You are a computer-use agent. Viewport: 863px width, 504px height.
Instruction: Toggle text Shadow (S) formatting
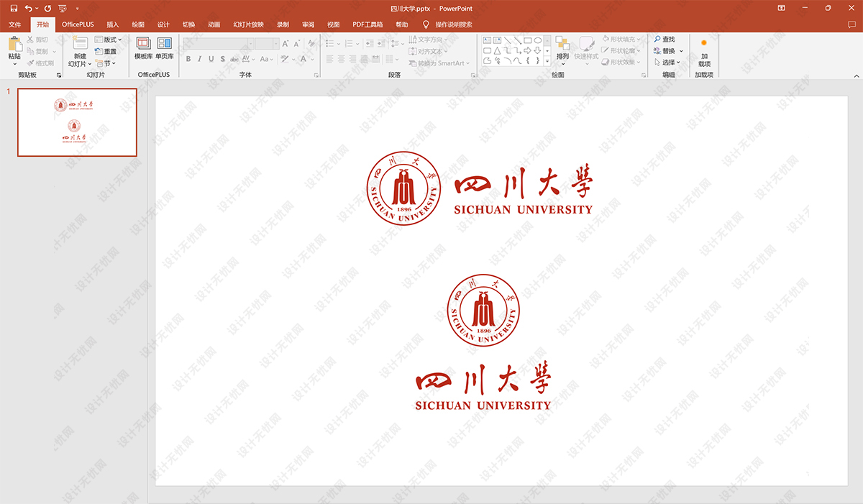[223, 59]
